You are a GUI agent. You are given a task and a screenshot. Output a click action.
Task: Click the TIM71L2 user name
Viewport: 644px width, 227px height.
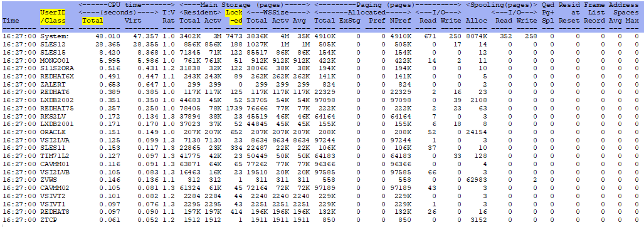pos(53,156)
